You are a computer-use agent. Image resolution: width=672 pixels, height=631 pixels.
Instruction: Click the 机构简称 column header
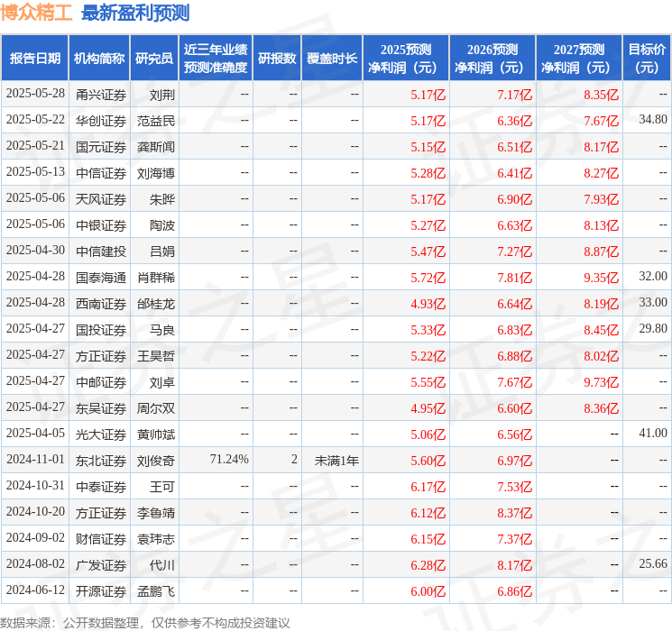tap(99, 59)
